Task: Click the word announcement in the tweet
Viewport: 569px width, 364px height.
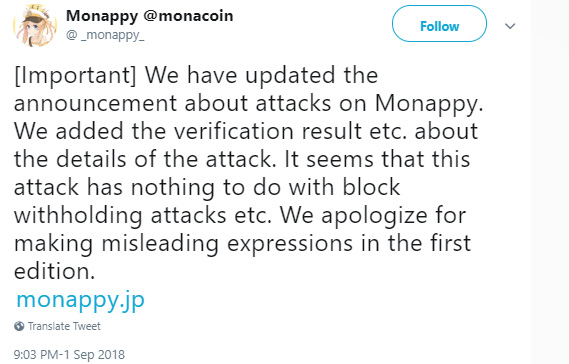Action: [x=95, y=104]
